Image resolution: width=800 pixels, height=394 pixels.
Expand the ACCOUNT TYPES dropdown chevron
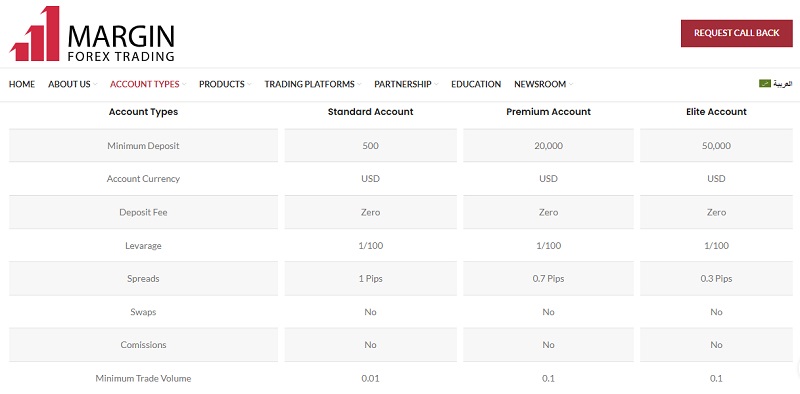pyautogui.click(x=184, y=85)
